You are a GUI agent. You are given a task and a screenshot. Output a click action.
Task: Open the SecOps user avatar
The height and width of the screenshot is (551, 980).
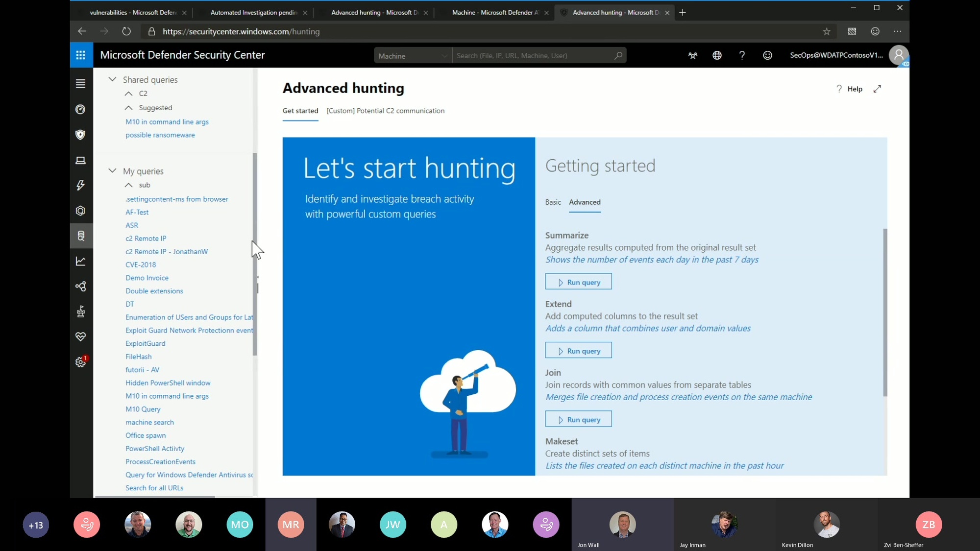pyautogui.click(x=899, y=55)
